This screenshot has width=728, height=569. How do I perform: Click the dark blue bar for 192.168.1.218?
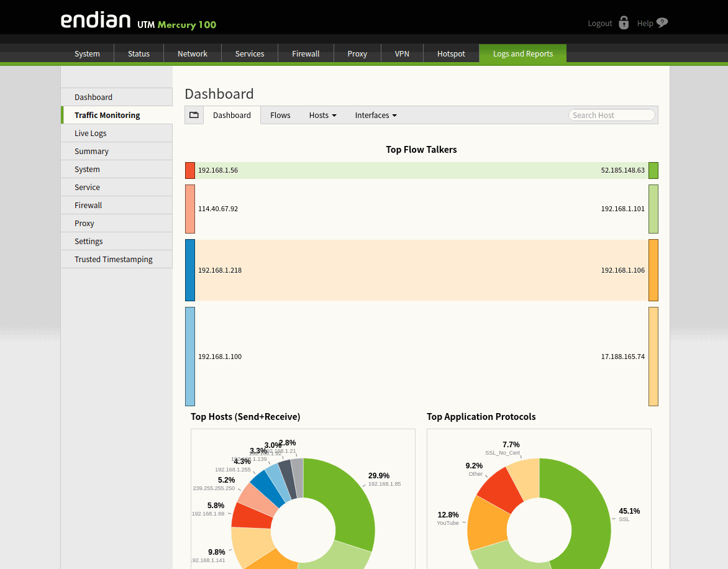[x=190, y=270]
